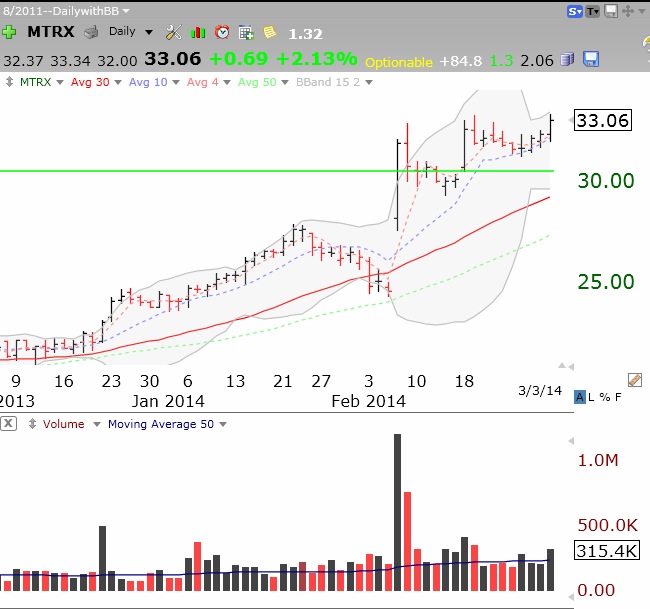This screenshot has height=609, width=650.
Task: Close the Volume pane with X
Action: [8, 424]
